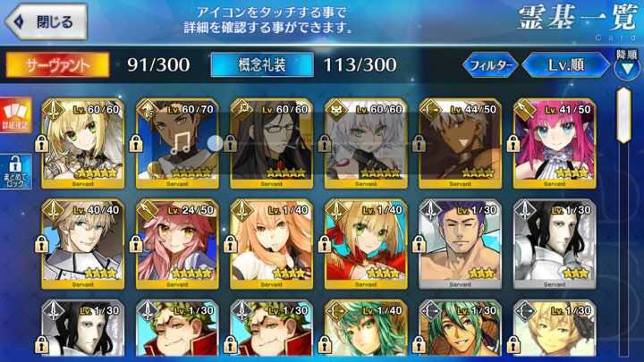Screen dimensions: 644x362
Task: Open the フィルター filter options
Action: (x=490, y=65)
